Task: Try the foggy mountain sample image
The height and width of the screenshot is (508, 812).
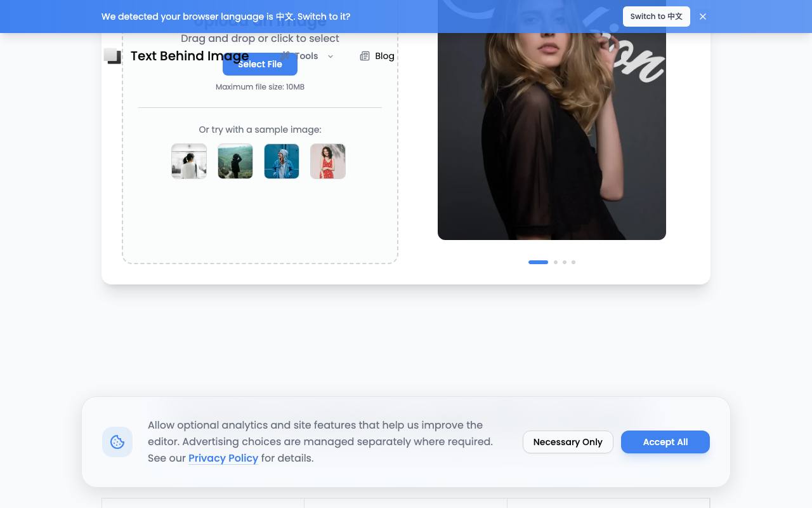Action: (x=235, y=161)
